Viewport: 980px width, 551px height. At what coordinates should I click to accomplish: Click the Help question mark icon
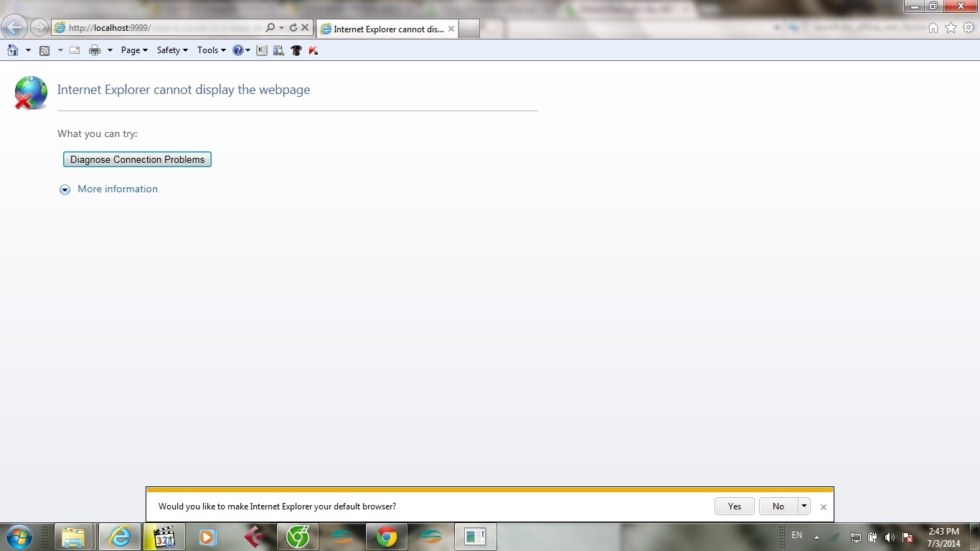238,50
